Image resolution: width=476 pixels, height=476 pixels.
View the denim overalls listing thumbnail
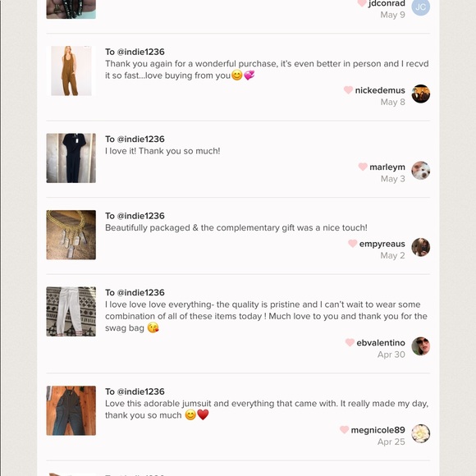click(x=71, y=410)
